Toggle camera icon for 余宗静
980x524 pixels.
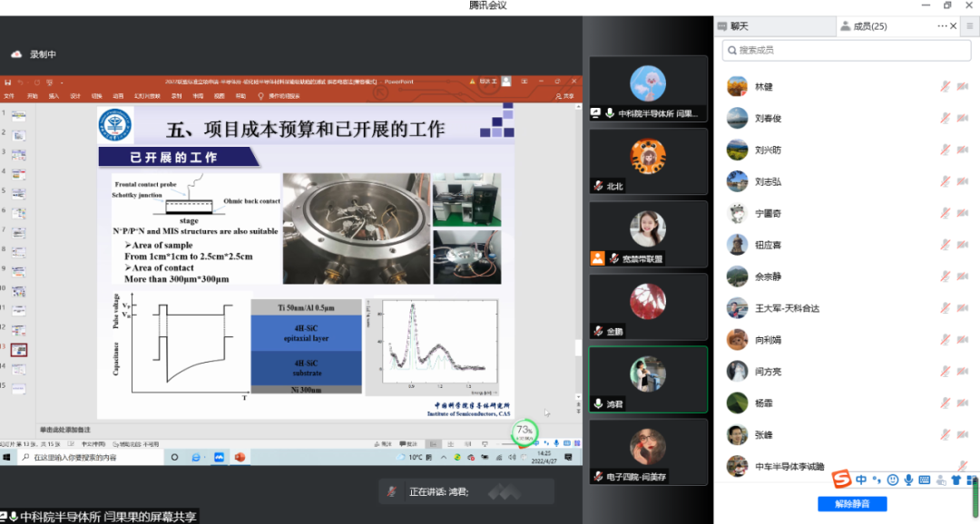(x=963, y=277)
